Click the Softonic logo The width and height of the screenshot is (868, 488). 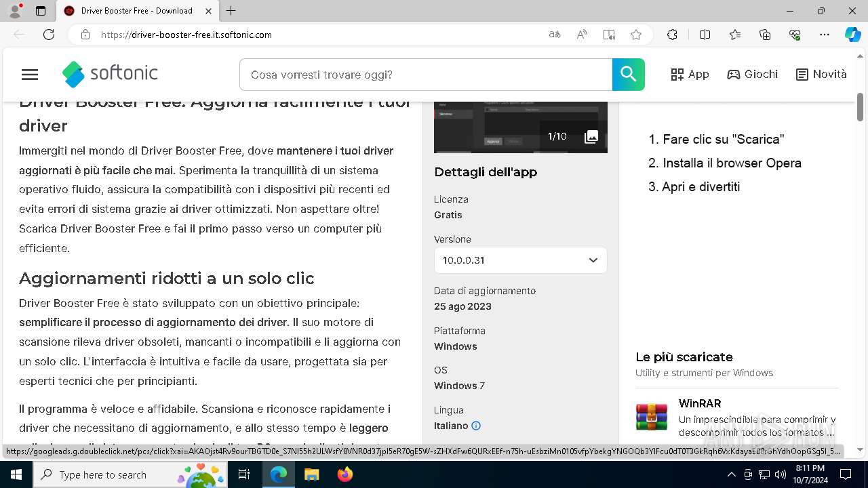(x=110, y=74)
